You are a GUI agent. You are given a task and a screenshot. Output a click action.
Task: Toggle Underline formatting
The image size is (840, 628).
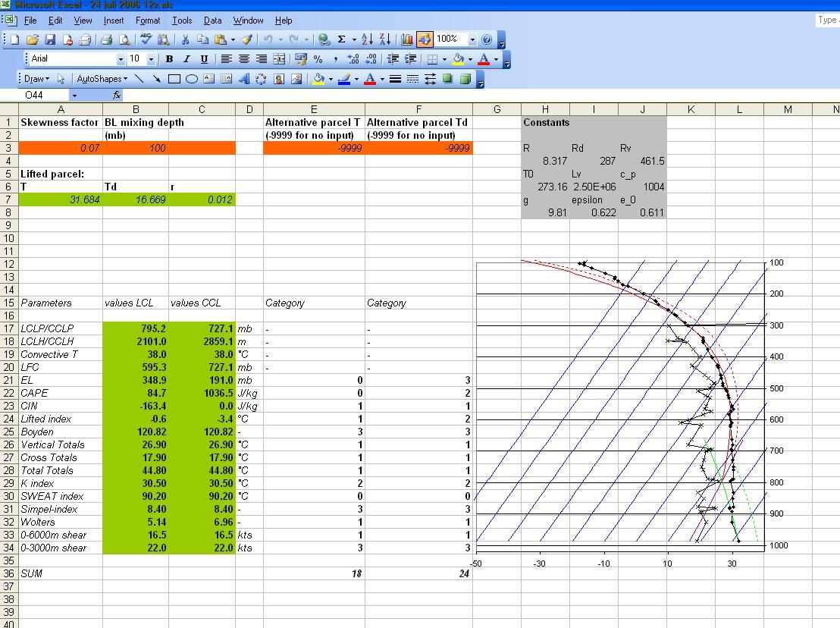coord(204,59)
